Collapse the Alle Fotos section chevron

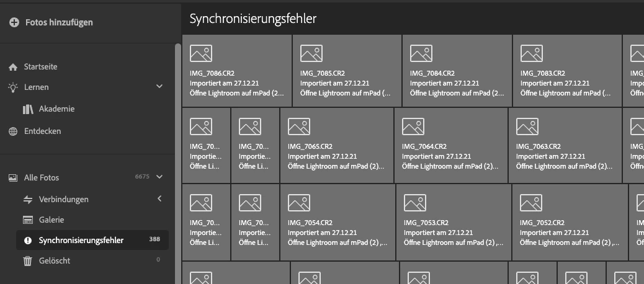pyautogui.click(x=159, y=177)
